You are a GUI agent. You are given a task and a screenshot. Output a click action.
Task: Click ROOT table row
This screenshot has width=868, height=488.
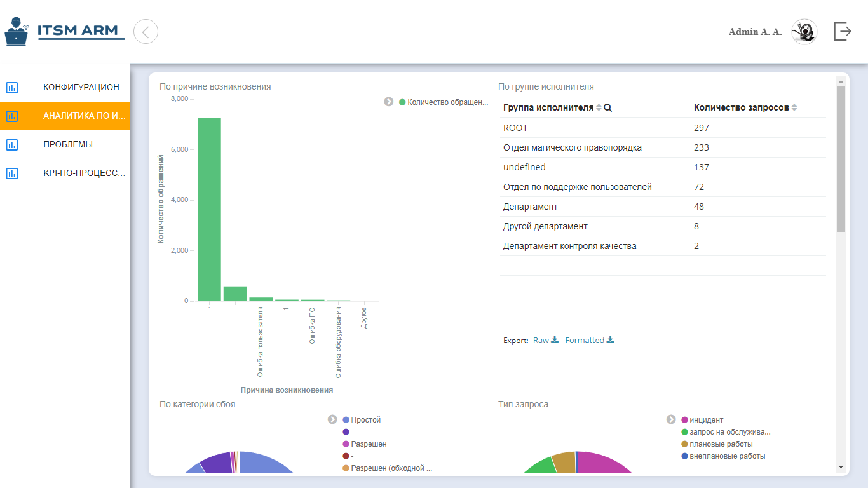pos(663,128)
